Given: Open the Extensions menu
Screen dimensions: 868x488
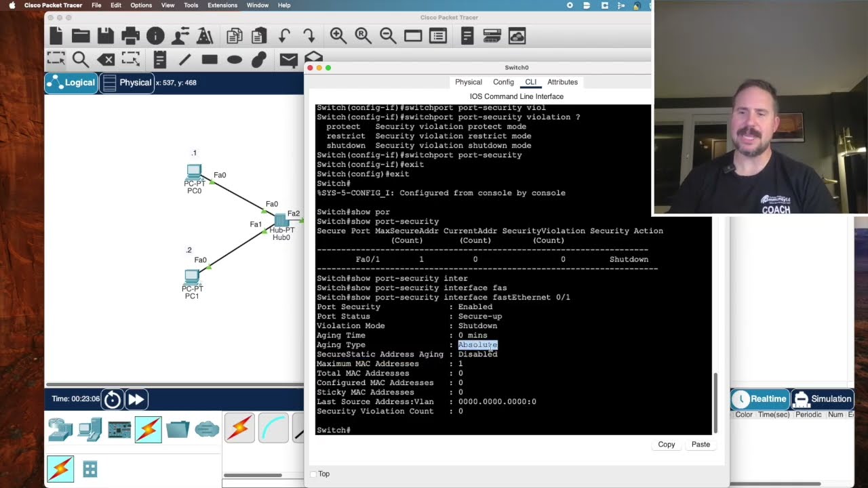Looking at the screenshot, I should (222, 5).
